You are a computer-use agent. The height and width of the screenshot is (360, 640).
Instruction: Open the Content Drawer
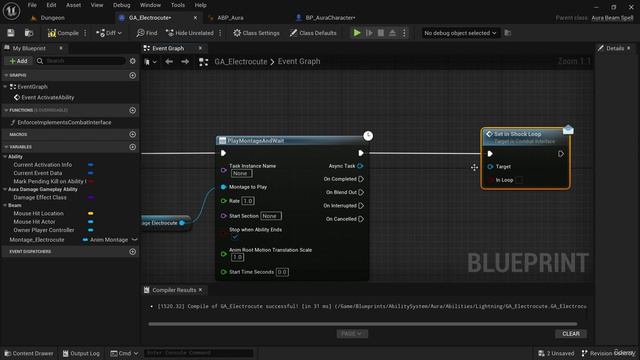[29, 353]
